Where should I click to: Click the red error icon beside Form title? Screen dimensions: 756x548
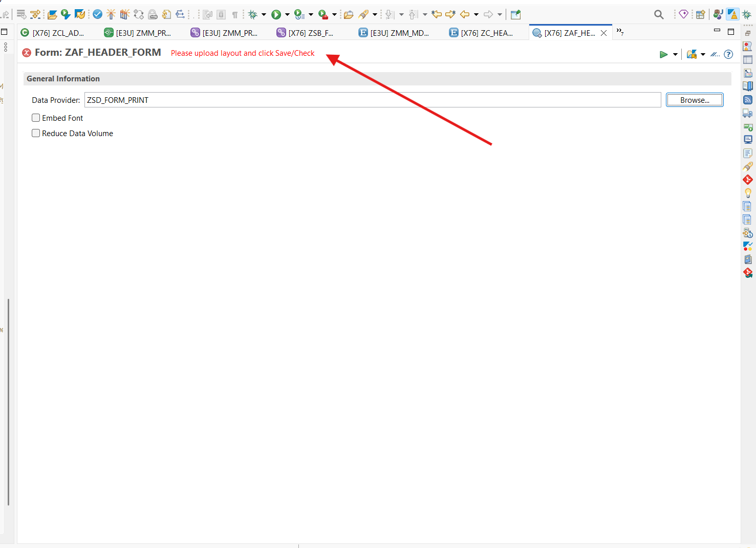point(27,53)
